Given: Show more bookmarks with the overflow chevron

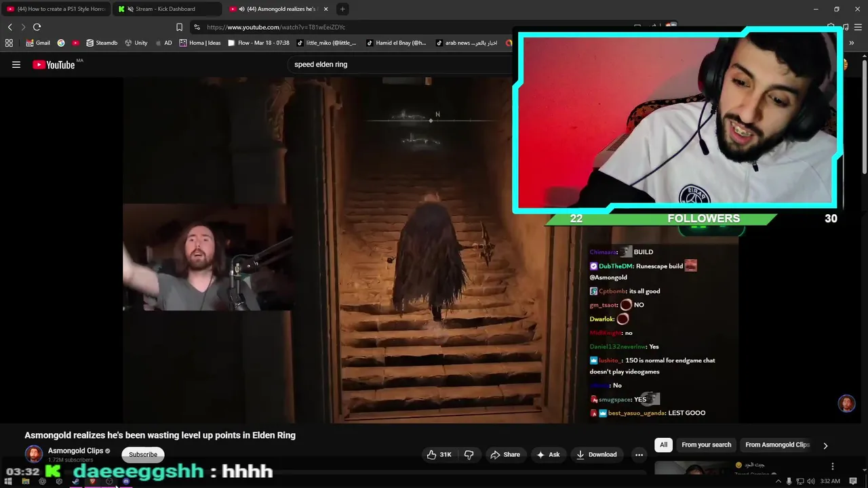Looking at the screenshot, I should (851, 43).
